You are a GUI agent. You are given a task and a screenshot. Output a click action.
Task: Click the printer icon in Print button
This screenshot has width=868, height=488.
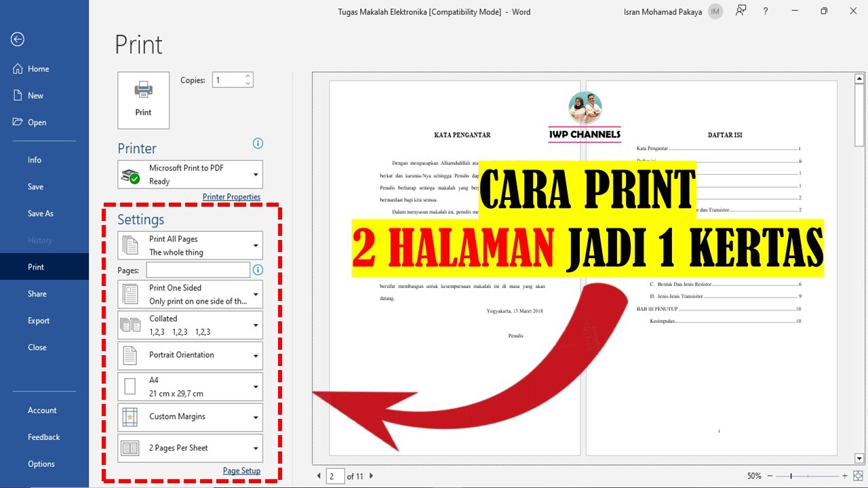pos(143,90)
